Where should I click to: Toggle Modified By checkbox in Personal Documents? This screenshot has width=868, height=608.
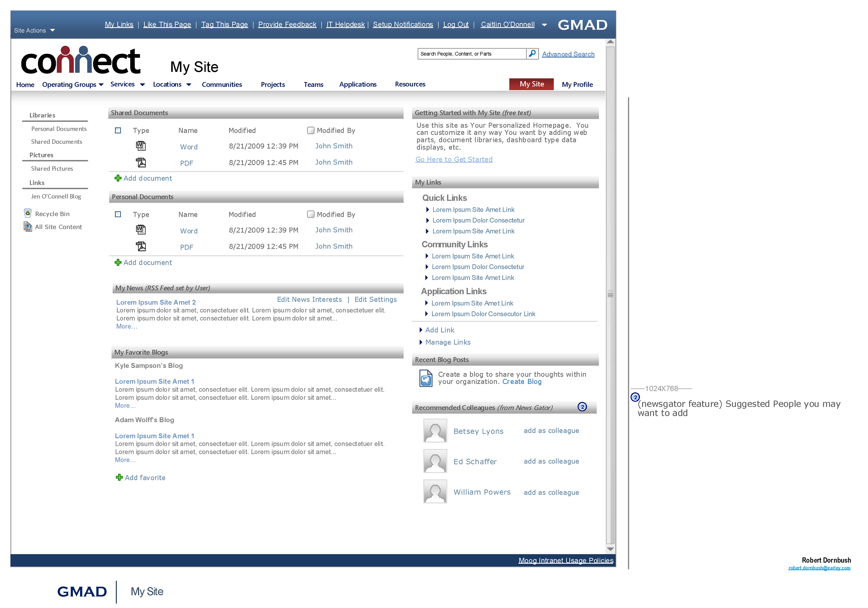point(311,214)
